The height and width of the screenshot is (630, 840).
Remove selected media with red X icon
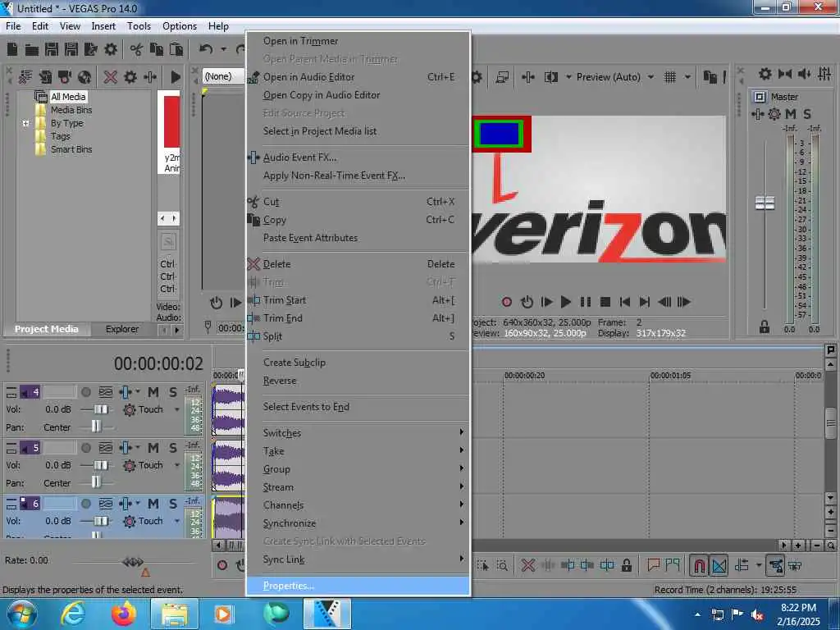pos(111,77)
